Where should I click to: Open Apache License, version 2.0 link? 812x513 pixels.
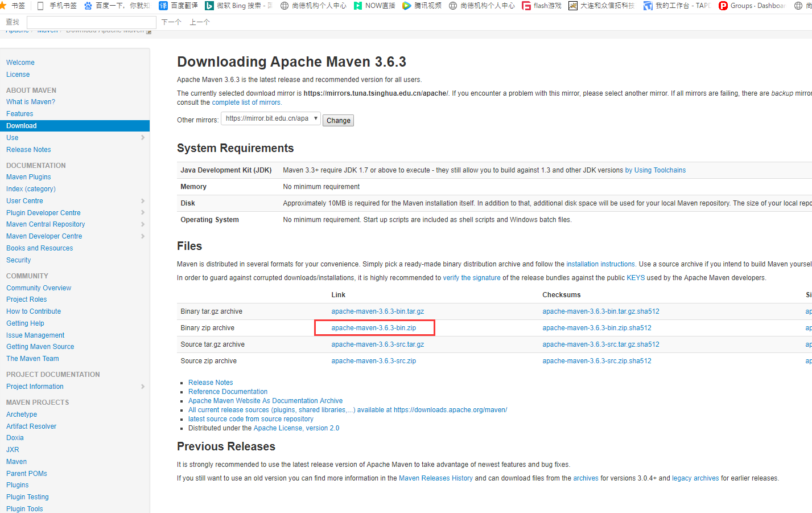pos(296,428)
